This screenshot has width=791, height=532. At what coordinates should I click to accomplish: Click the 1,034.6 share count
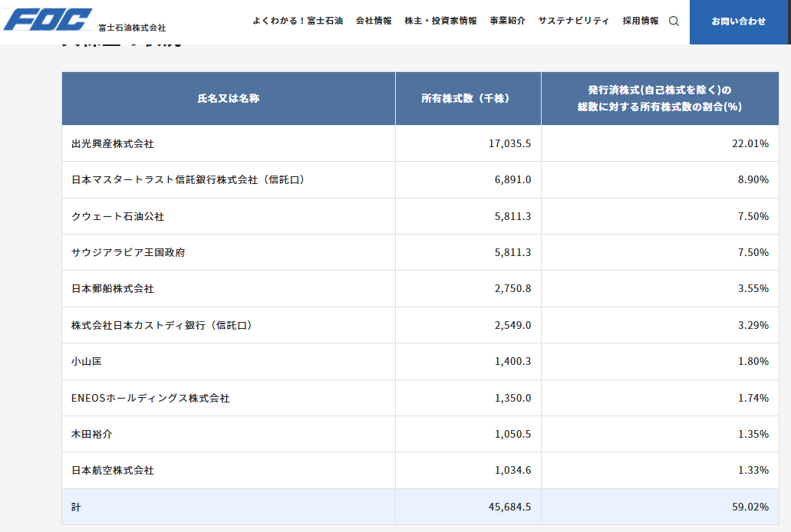(x=513, y=471)
